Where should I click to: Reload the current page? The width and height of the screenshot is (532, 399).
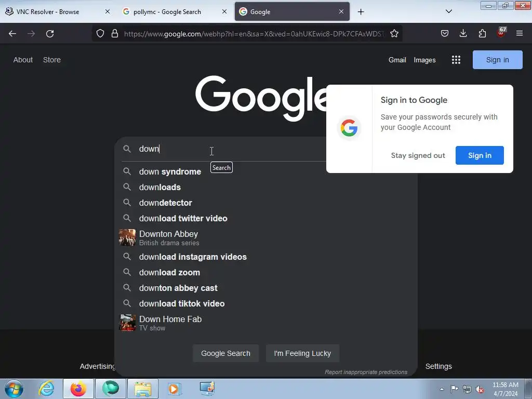(50, 34)
